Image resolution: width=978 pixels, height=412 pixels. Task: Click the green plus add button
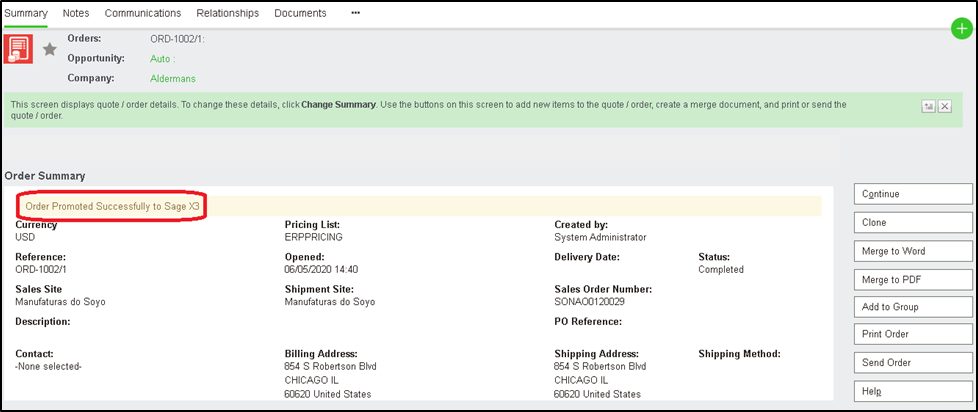(x=961, y=29)
